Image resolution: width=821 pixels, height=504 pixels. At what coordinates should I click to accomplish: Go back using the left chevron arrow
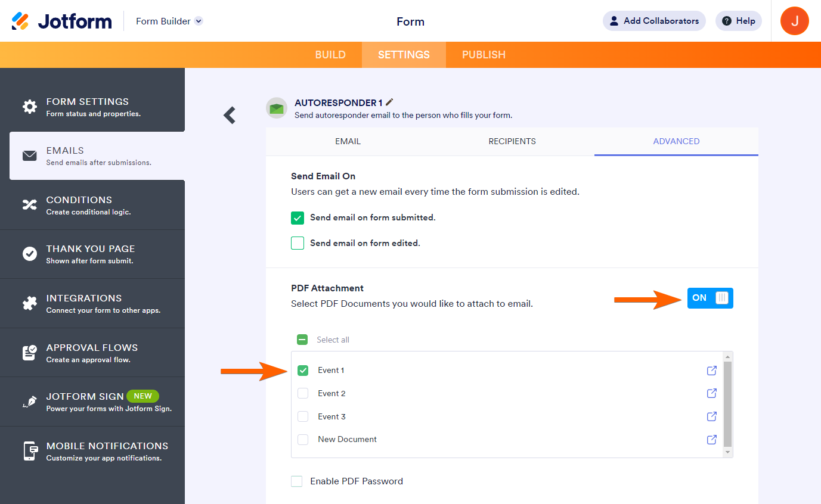coord(230,115)
